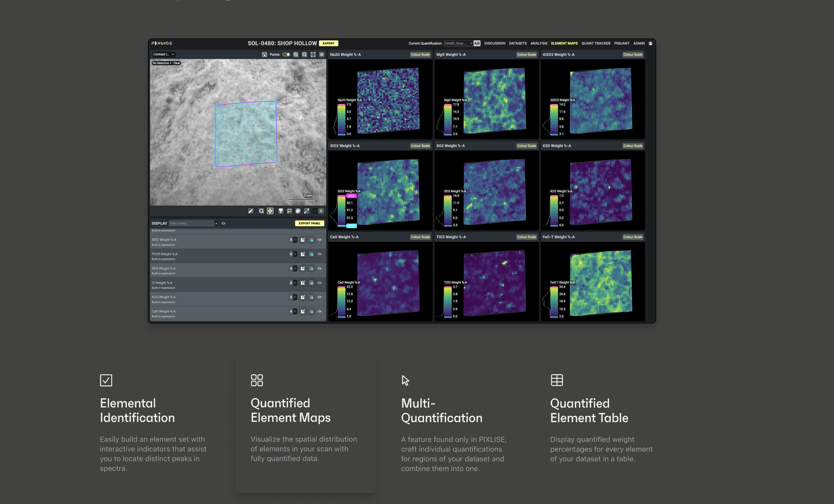The image size is (834, 504).
Task: Click the Export Panel button
Action: click(x=309, y=223)
